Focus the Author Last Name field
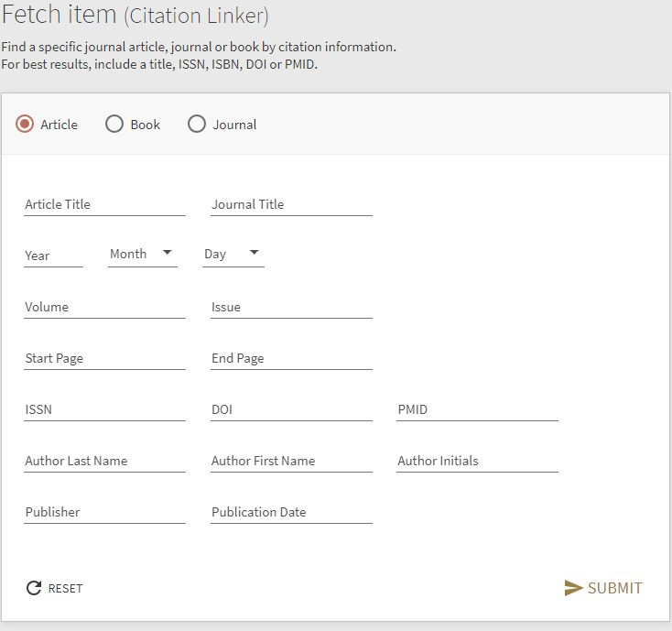Screen dimensions: 672x631 pos(104,462)
